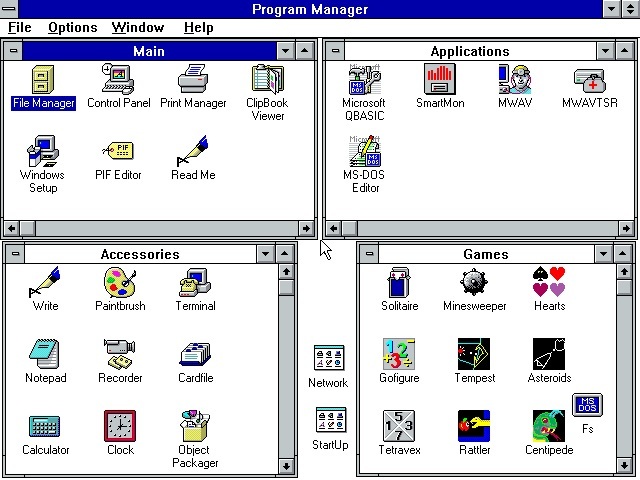
Task: Open Program Manager control menu box
Action: click(x=9, y=9)
